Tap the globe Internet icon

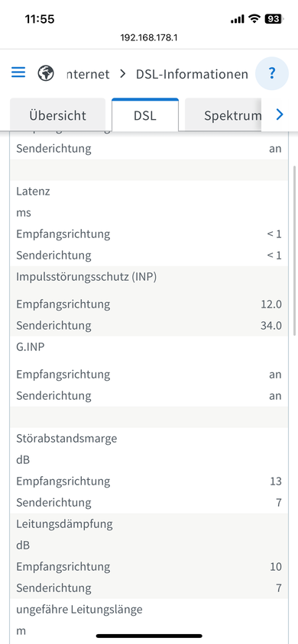46,73
